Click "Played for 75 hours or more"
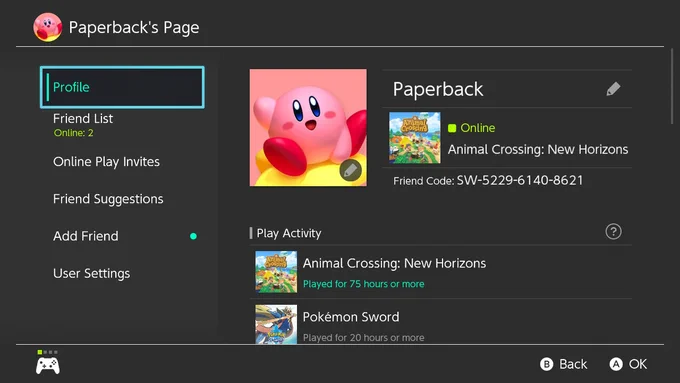Viewport: 680px width, 383px height. (x=363, y=284)
